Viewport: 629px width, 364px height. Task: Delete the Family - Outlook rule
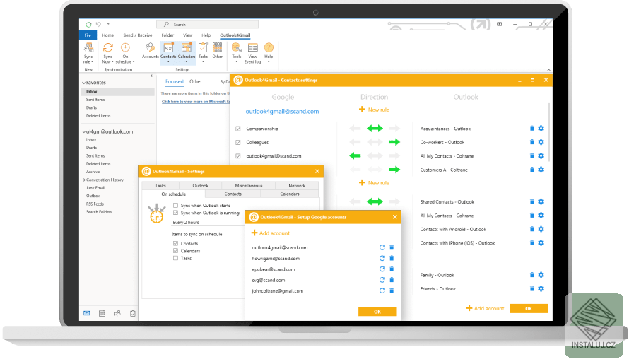(532, 275)
